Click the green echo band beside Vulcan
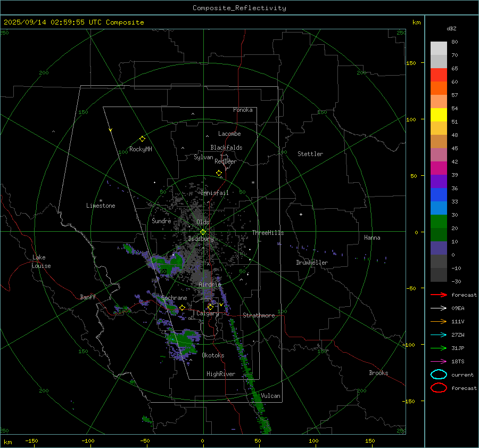This screenshot has width=479, height=448. point(259,403)
